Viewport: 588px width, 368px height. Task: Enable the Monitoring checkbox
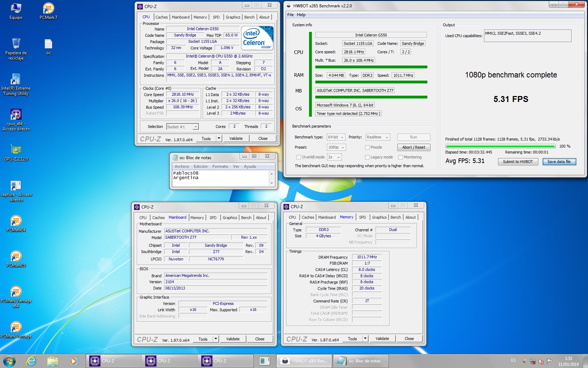[400, 157]
